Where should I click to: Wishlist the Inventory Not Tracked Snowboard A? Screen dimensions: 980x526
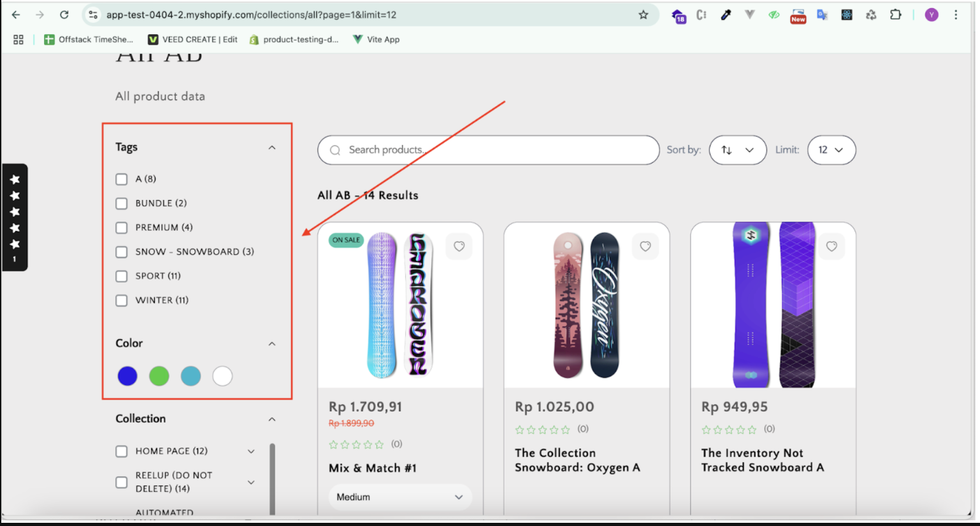[x=831, y=246]
